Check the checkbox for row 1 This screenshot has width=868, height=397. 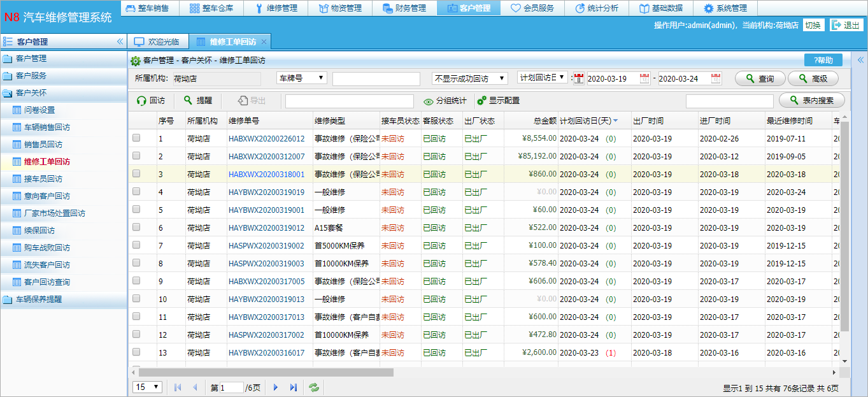point(136,138)
